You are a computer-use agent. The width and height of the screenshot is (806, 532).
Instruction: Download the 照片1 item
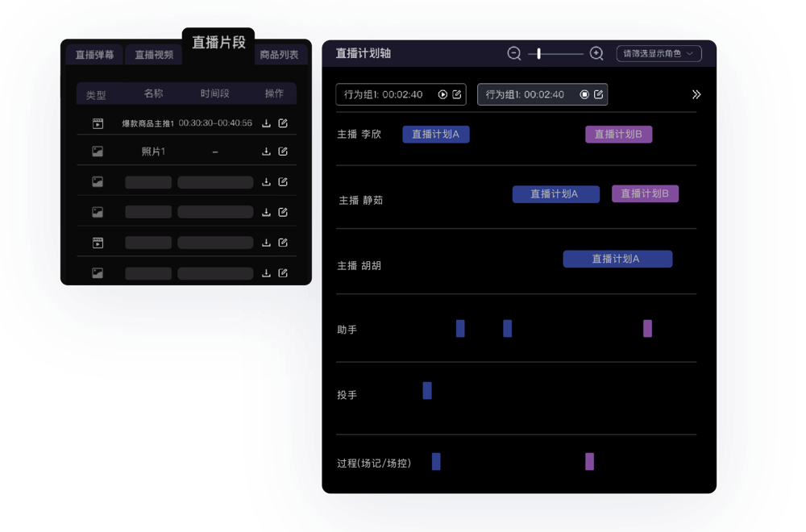click(x=266, y=152)
